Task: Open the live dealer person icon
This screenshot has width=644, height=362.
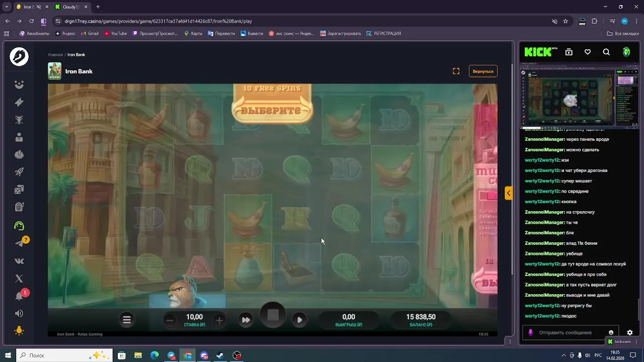Action: (19, 137)
